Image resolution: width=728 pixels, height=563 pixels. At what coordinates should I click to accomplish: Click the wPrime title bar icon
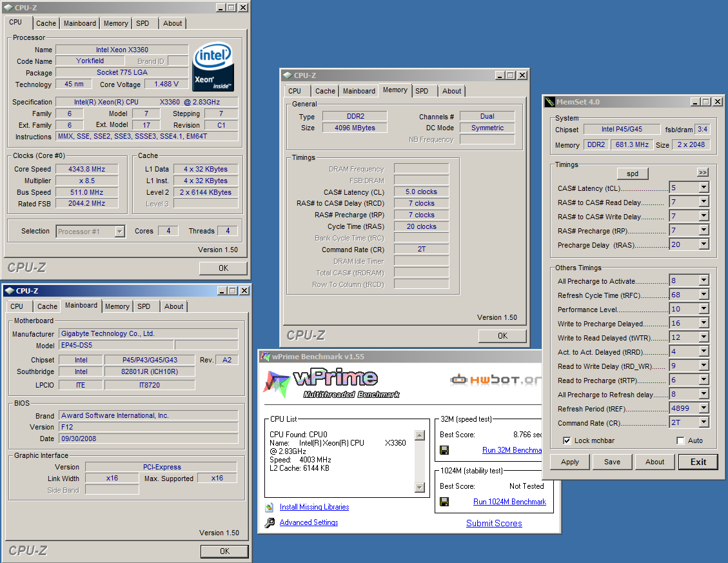tap(265, 356)
